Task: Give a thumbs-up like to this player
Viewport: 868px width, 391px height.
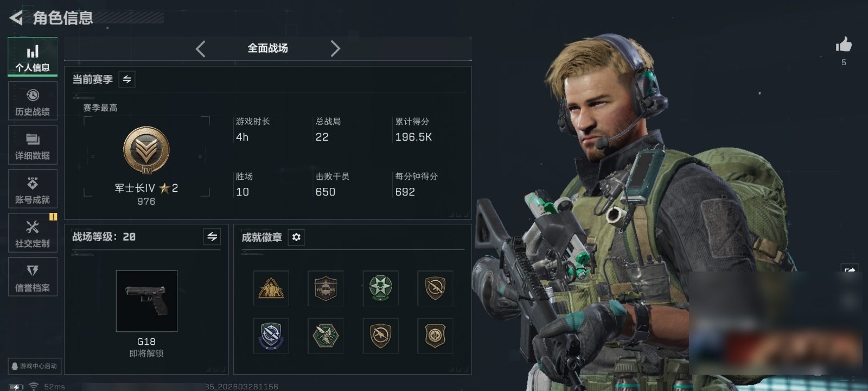Action: coord(844,45)
